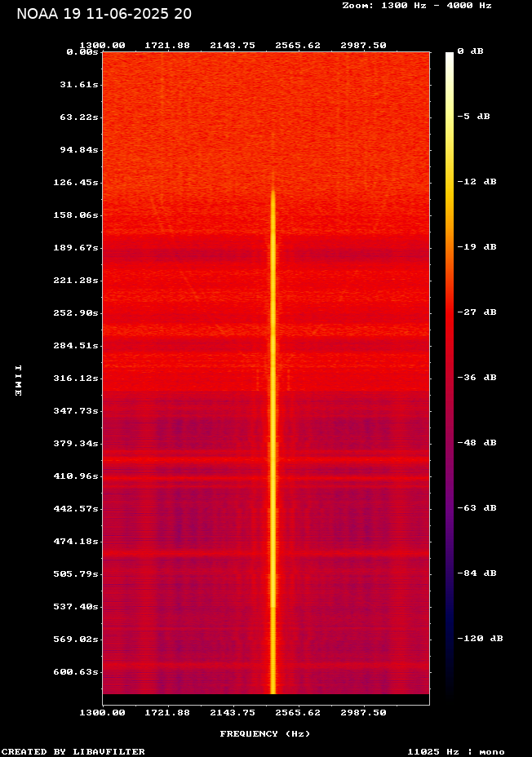Select the 63.22s time tick label
The image size is (532, 757).
79,117
